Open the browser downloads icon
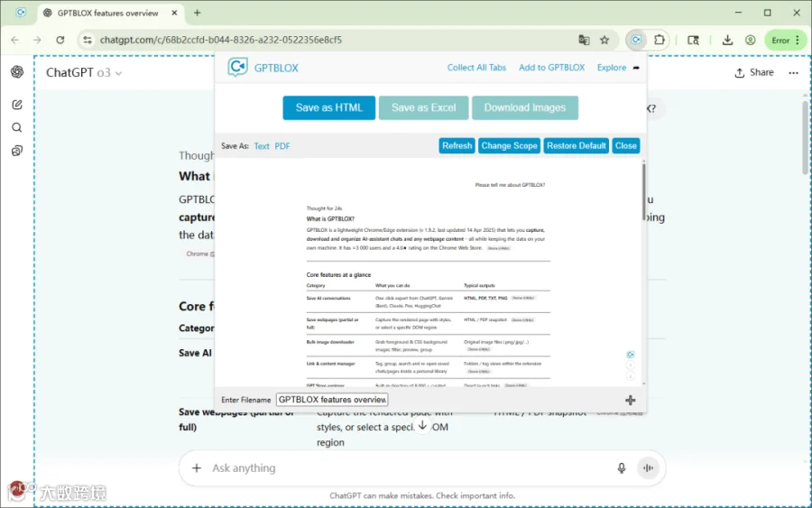This screenshot has height=508, width=812. click(727, 40)
